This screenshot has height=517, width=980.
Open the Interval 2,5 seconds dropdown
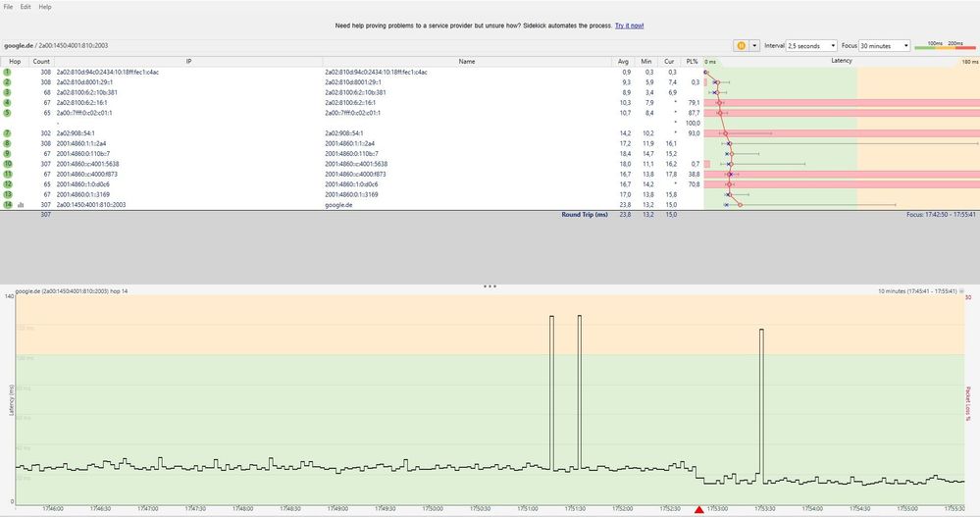pyautogui.click(x=811, y=46)
